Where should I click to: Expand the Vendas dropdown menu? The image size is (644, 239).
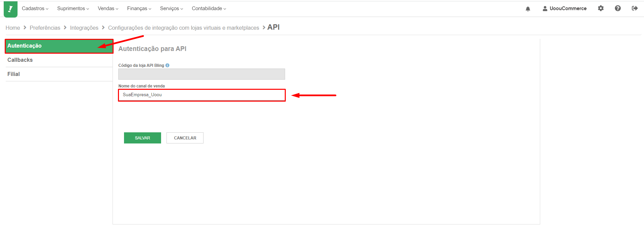tap(108, 8)
